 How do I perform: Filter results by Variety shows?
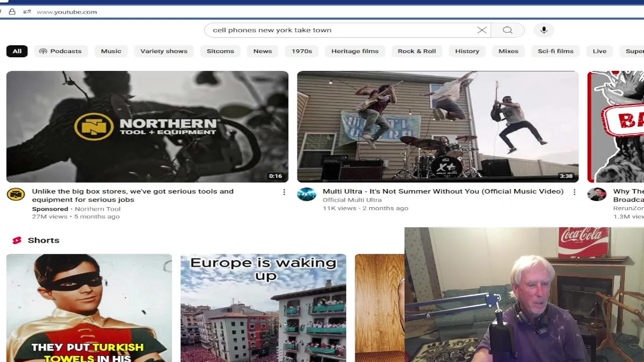164,51
